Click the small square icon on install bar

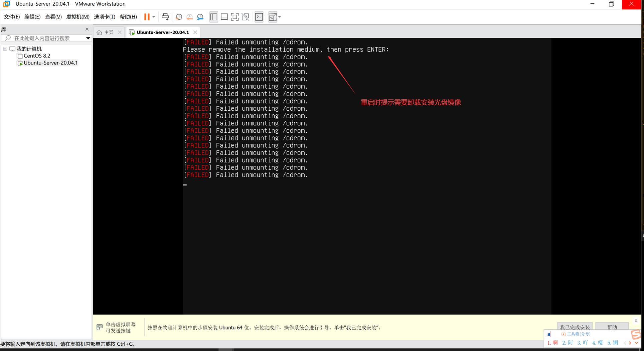click(636, 320)
